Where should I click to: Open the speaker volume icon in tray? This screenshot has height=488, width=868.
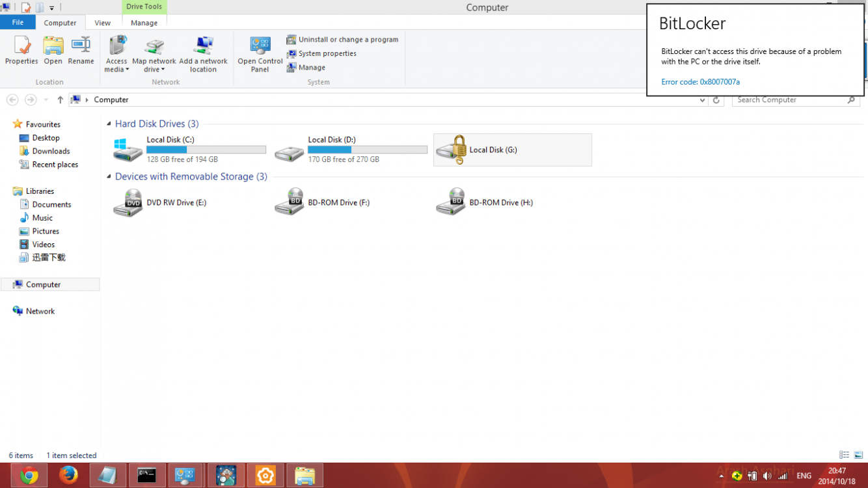tap(766, 476)
